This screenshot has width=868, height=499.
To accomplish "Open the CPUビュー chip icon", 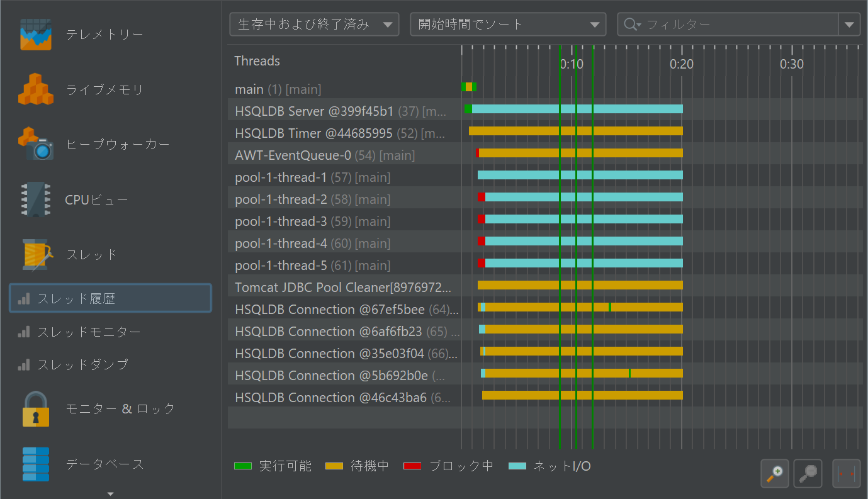I will coord(35,199).
